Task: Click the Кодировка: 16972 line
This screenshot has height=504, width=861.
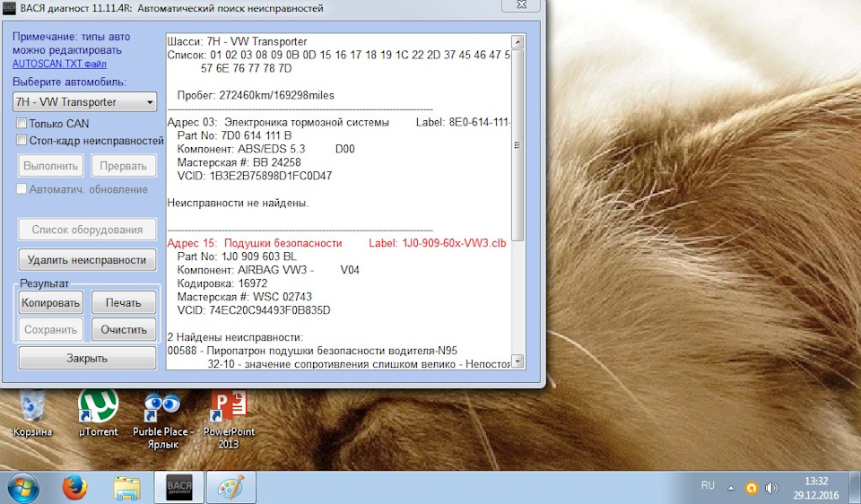Action: point(222,283)
